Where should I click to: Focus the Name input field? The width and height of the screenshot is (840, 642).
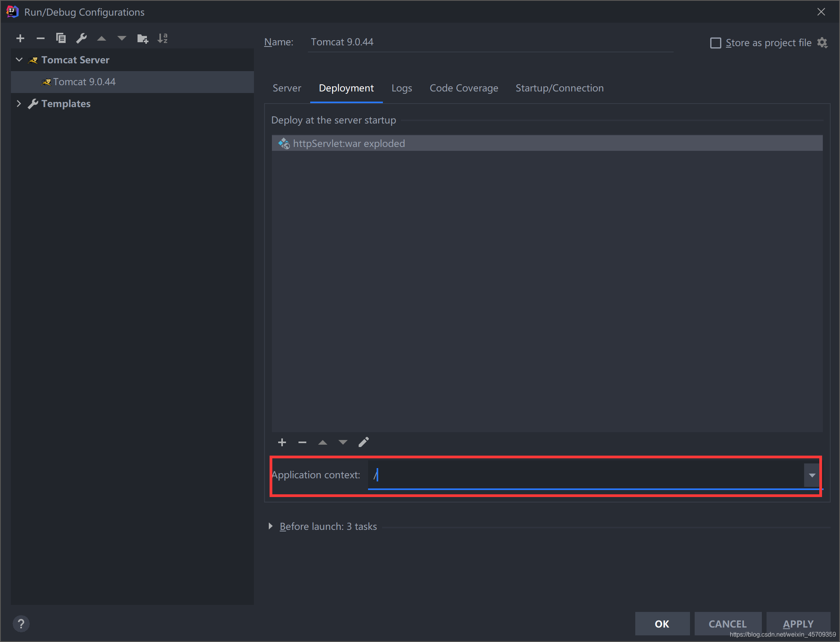(490, 42)
